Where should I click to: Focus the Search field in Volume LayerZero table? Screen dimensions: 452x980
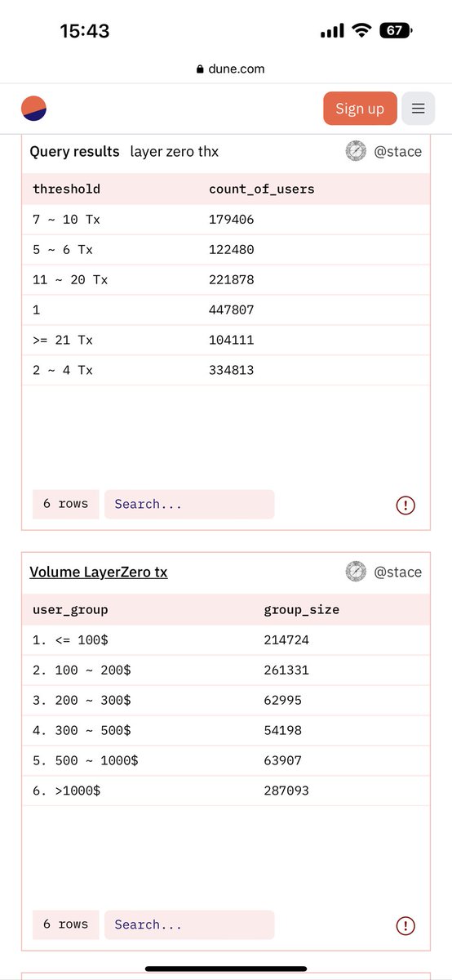point(189,924)
